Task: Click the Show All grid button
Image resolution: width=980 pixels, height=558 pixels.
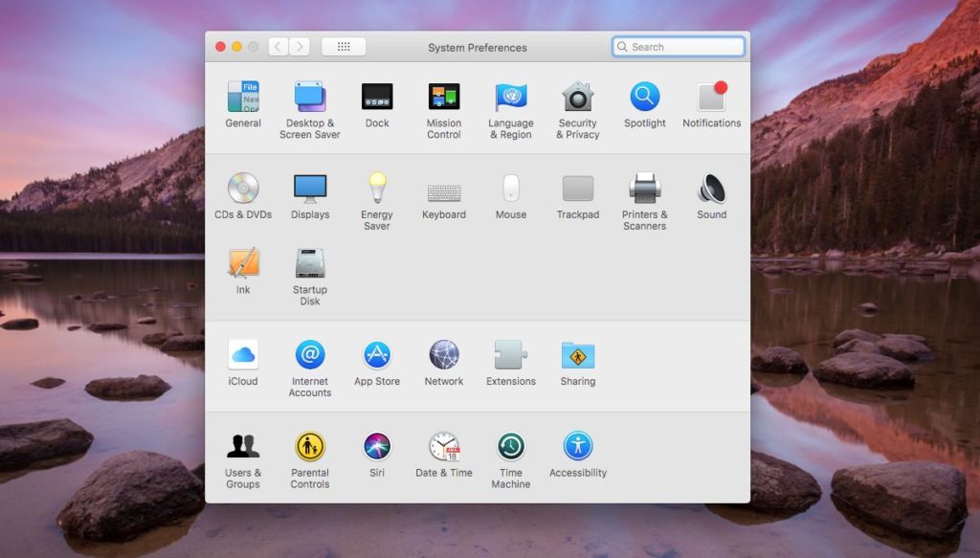Action: (x=343, y=45)
